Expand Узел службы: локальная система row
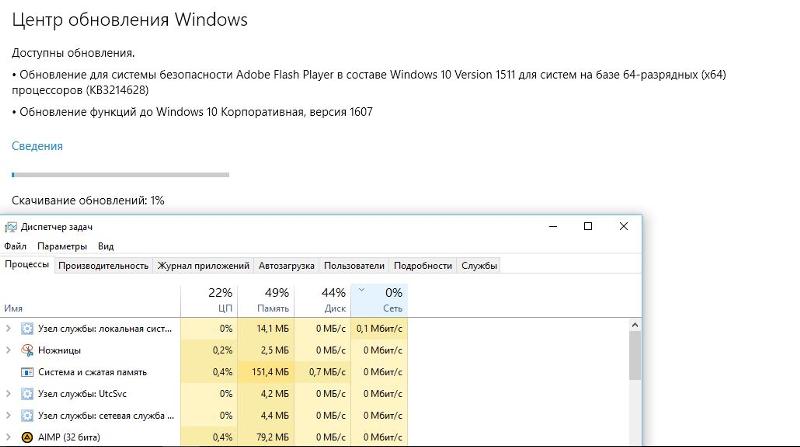The height and width of the screenshot is (447, 800). click(x=8, y=329)
